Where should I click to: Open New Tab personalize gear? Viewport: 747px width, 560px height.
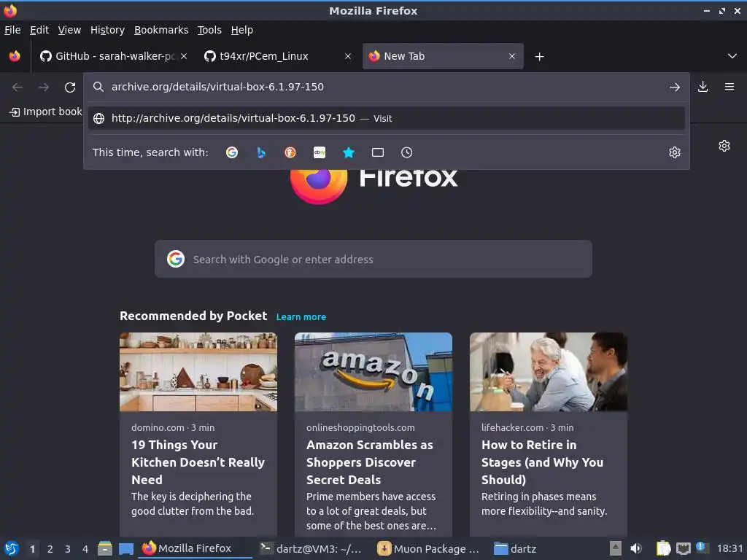pos(724,146)
